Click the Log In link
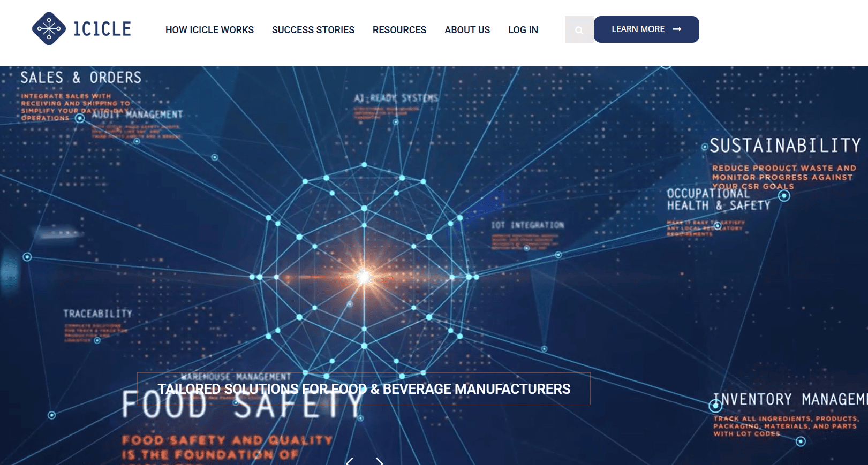 [x=523, y=30]
